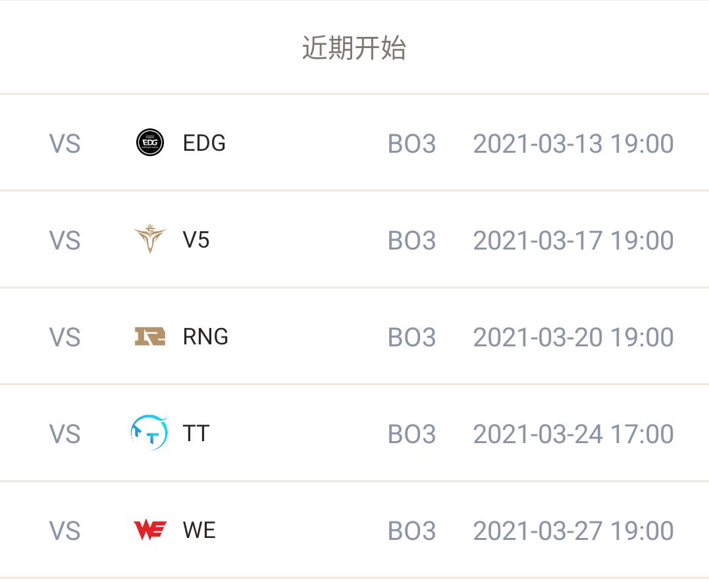Click the WE team logo
The height and width of the screenshot is (588, 709).
150,530
